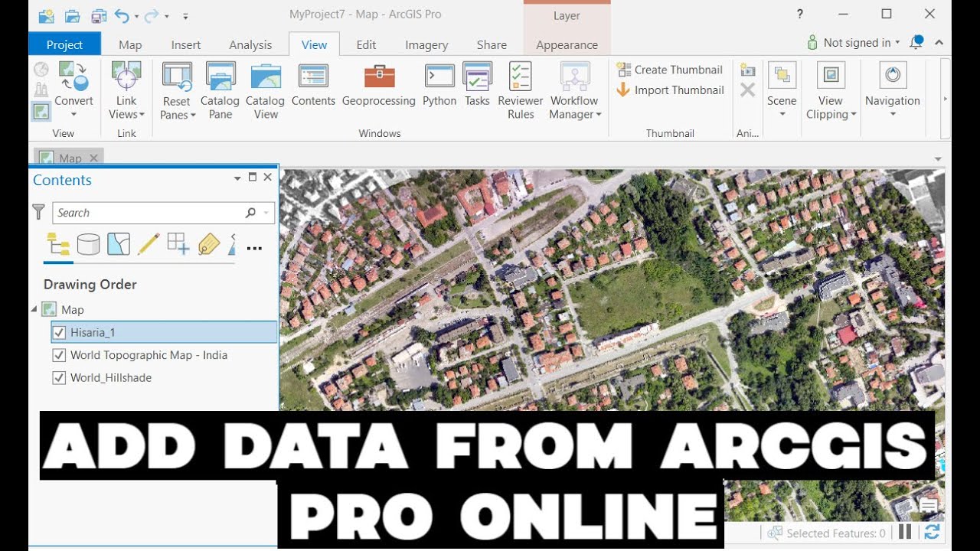Pause drawing with the status bar pause icon

(x=905, y=533)
